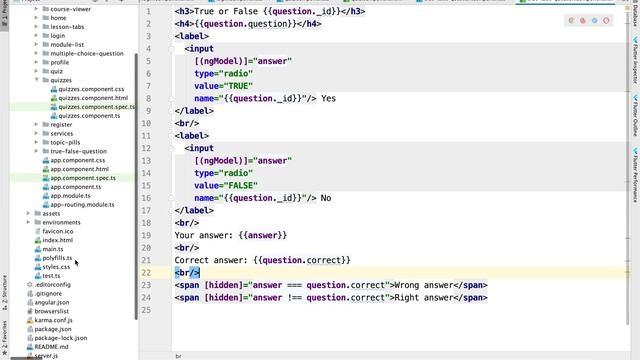640x360 pixels.
Task: Open app.component.html in project tree
Action: click(80, 169)
